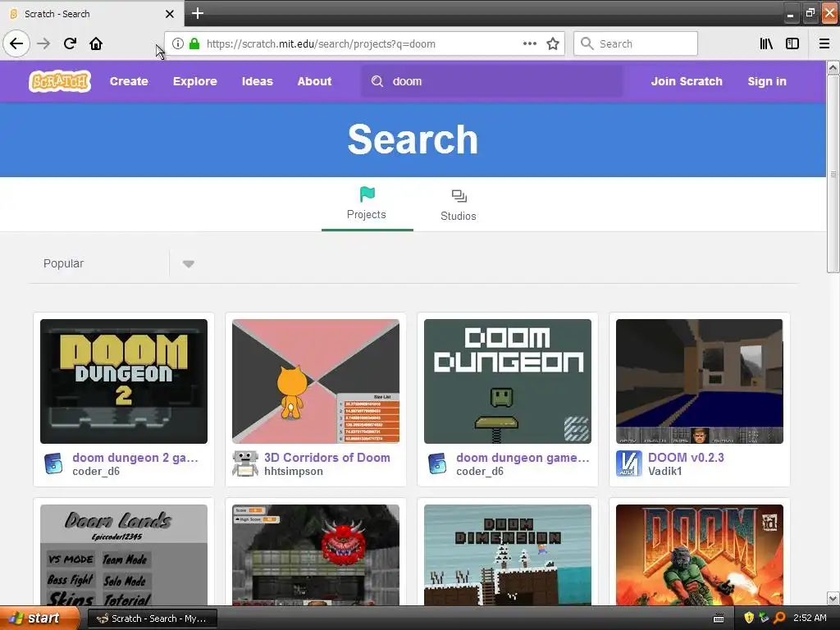Open Doom Dungeon 2 thumbnail
Image resolution: width=840 pixels, height=630 pixels.
pyautogui.click(x=124, y=381)
